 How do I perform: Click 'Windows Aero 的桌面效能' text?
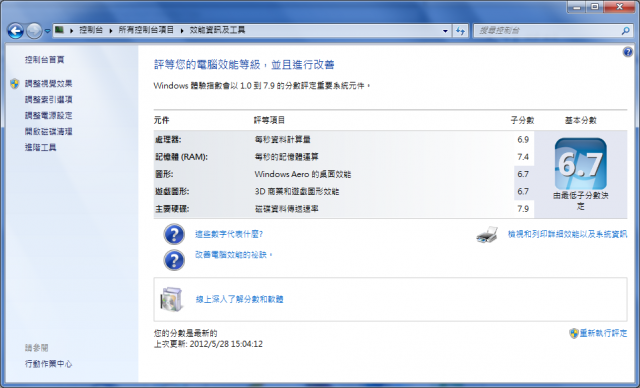tap(302, 174)
